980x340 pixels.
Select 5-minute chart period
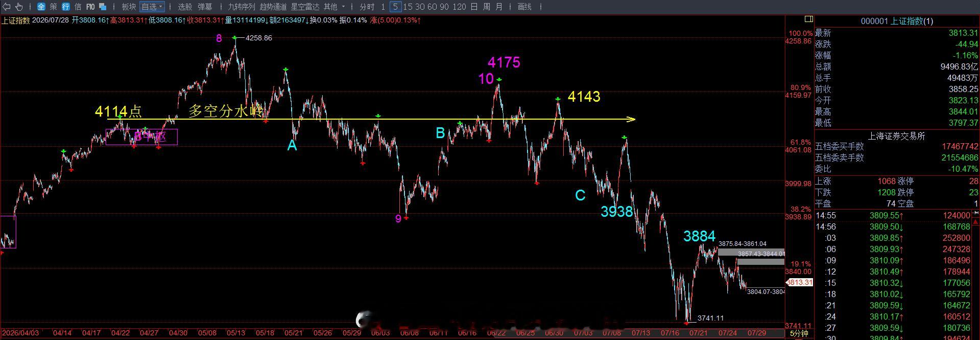point(395,7)
